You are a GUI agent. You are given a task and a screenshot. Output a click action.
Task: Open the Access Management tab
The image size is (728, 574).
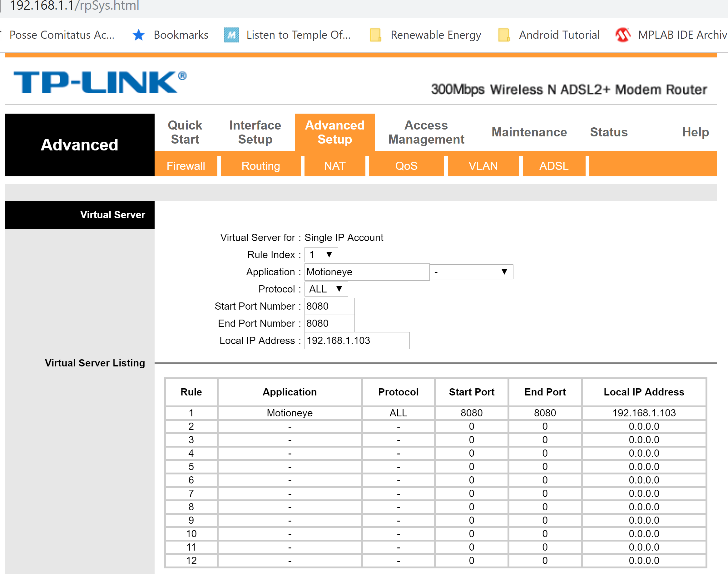pos(426,132)
